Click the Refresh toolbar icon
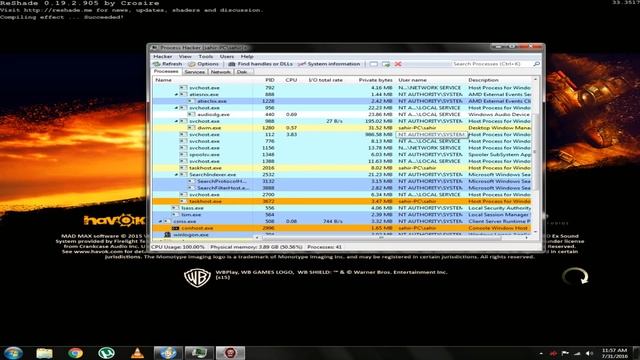This screenshot has height=360, width=640. tap(157, 64)
